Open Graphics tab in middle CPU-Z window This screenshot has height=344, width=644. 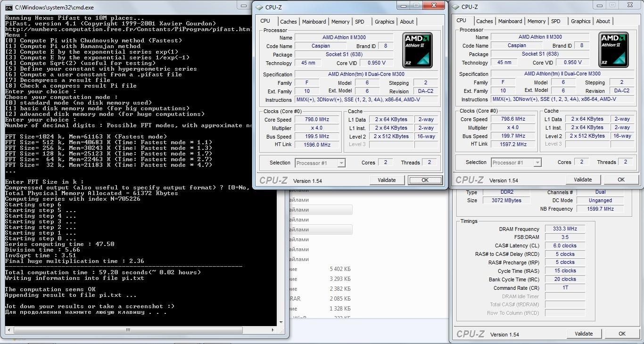coord(385,22)
